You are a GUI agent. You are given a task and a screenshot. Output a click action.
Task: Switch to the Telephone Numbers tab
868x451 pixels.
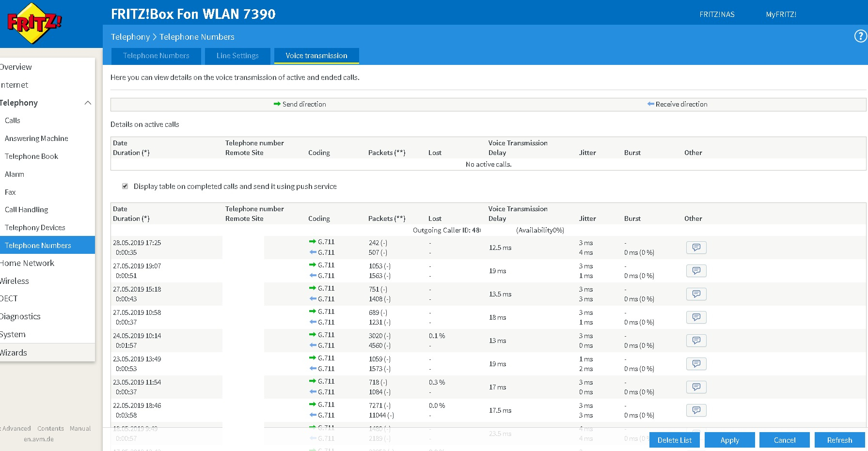[x=156, y=56]
